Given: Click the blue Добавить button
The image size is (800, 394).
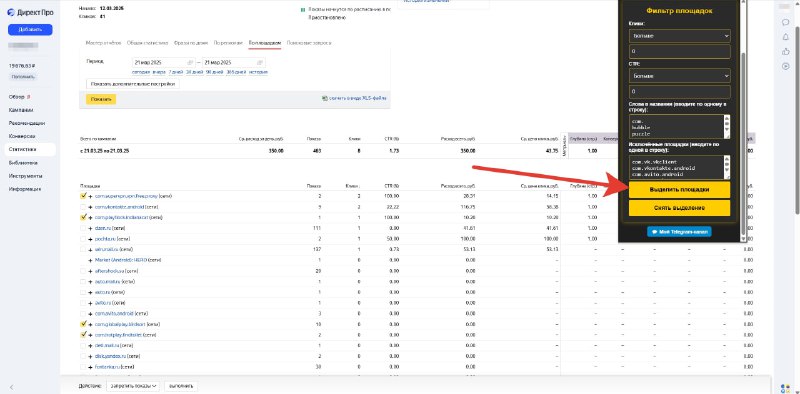Looking at the screenshot, I should tap(30, 30).
